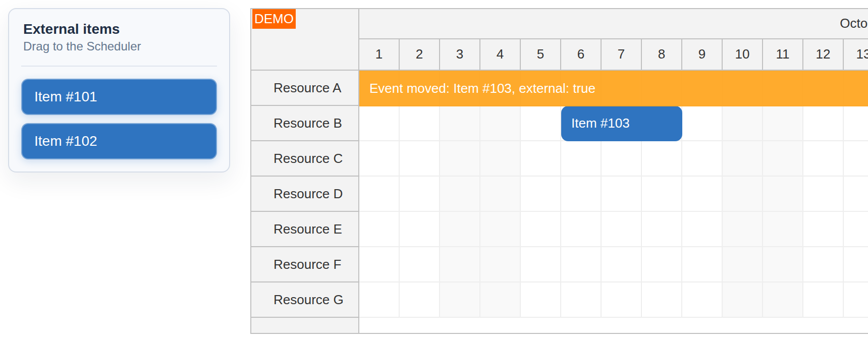
Task: Select the Resource D row header
Action: click(305, 194)
